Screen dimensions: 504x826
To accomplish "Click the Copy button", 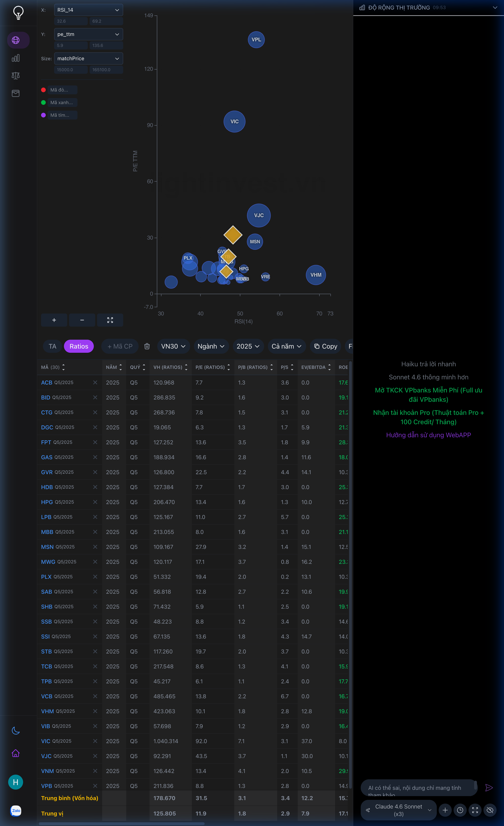I will tap(326, 346).
